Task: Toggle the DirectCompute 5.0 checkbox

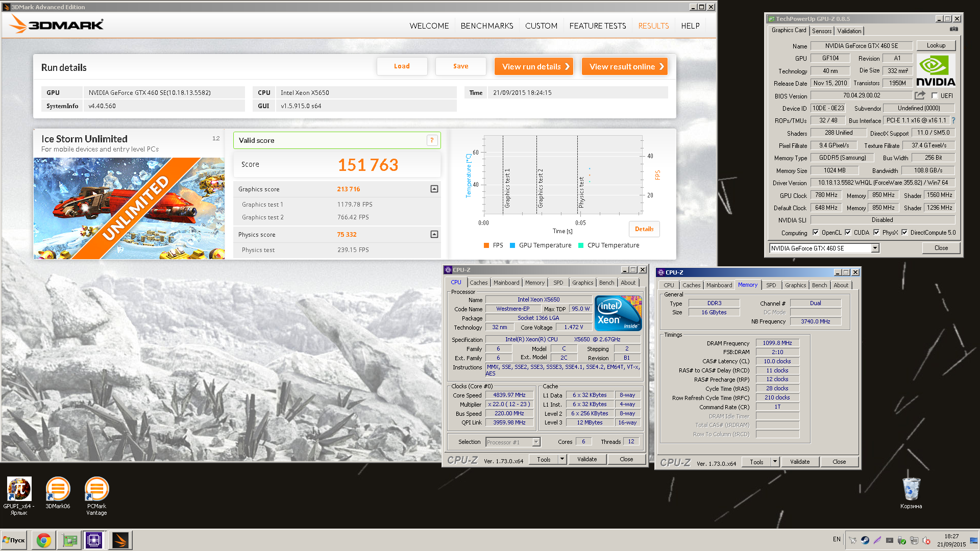Action: point(904,233)
